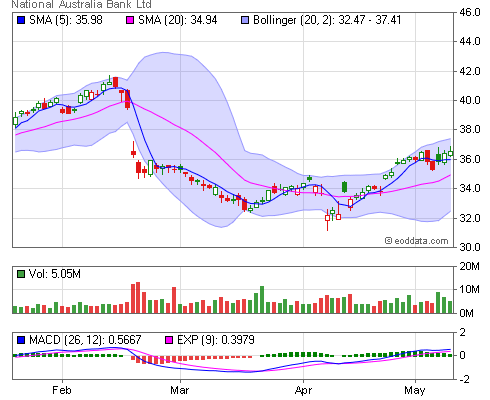Select the 'SMA (20): 34.94' legend text
The width and height of the screenshot is (490, 400).
click(x=178, y=20)
